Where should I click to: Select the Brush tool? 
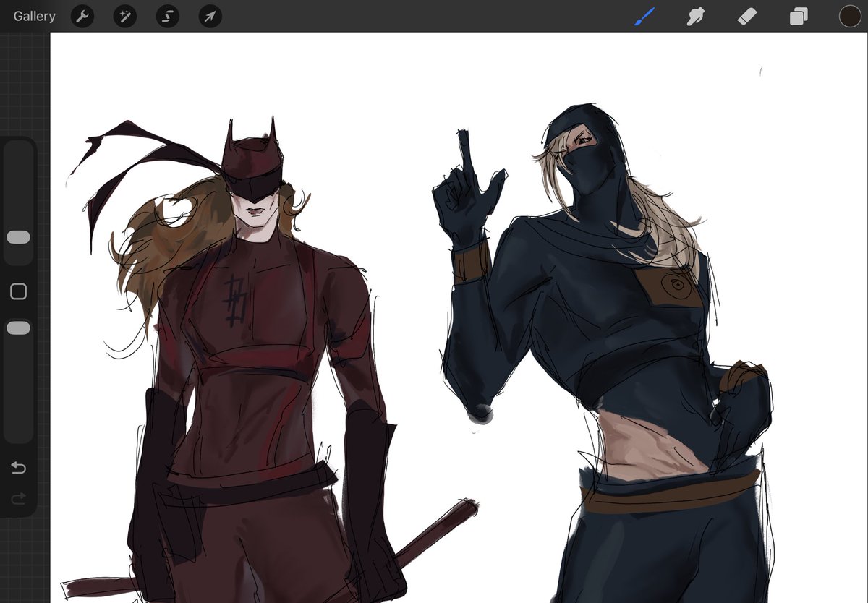pos(644,16)
